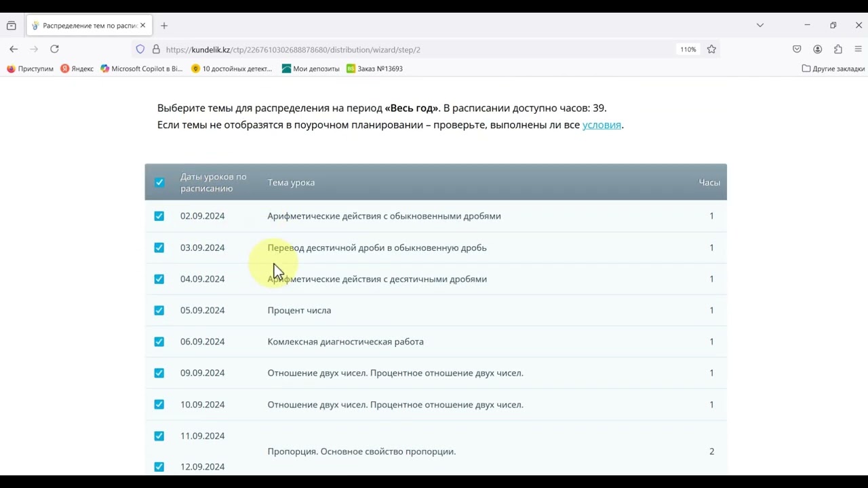
Task: Click the browser back arrow
Action: tap(14, 49)
